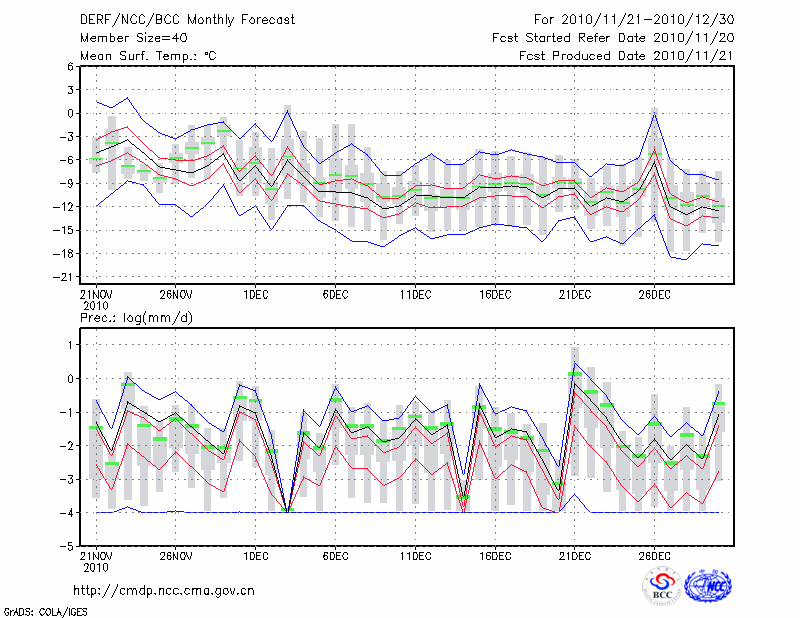Click 16DEC tick on precipitation chart axis

[495, 555]
